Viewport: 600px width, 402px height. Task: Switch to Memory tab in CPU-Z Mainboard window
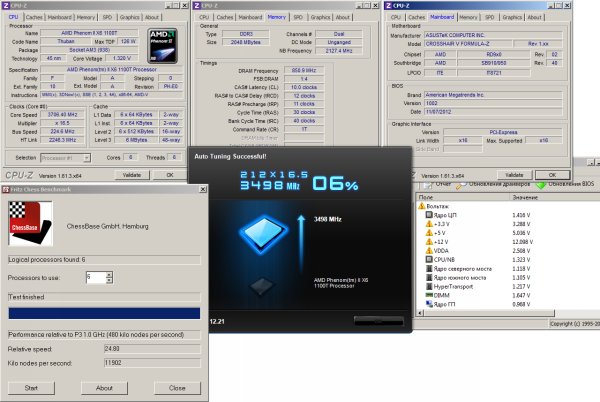[468, 17]
